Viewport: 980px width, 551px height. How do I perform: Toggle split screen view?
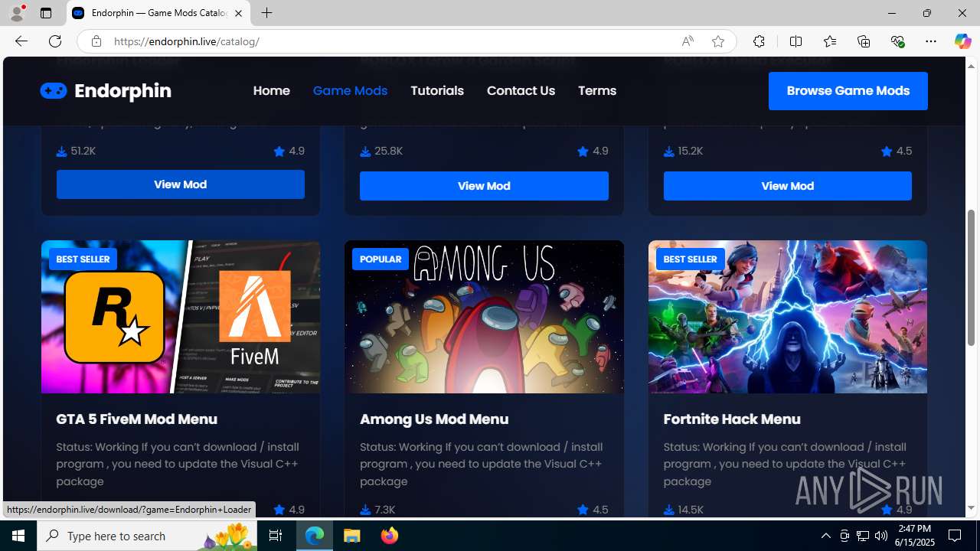pos(795,41)
